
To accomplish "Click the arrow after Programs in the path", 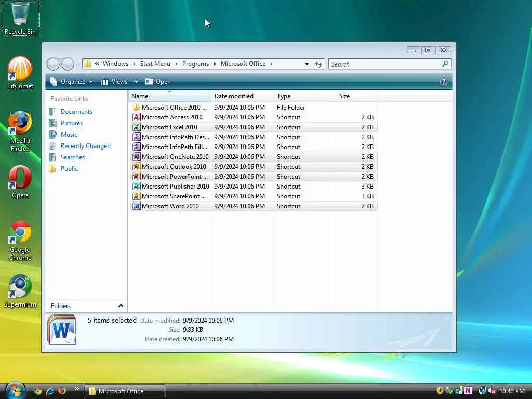I will tap(215, 64).
